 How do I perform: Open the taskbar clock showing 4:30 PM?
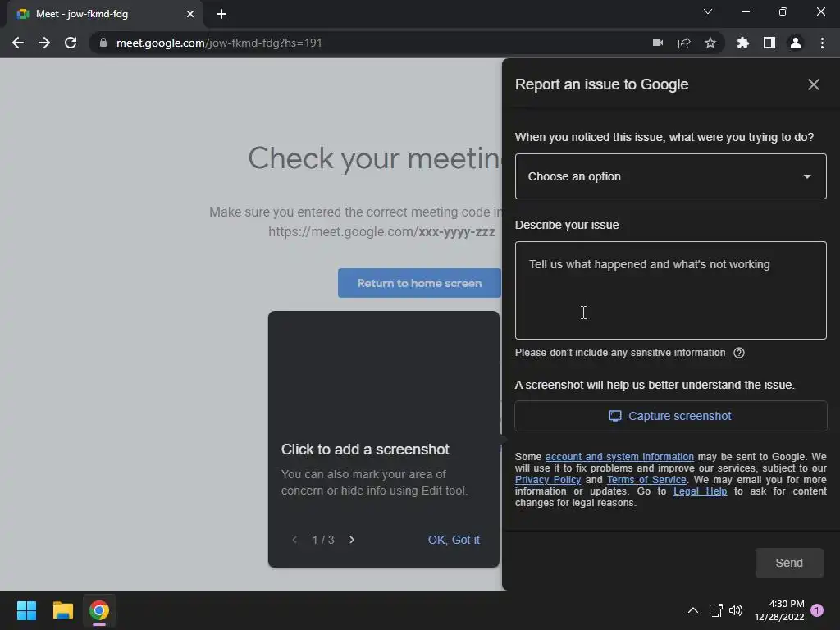[779, 610]
